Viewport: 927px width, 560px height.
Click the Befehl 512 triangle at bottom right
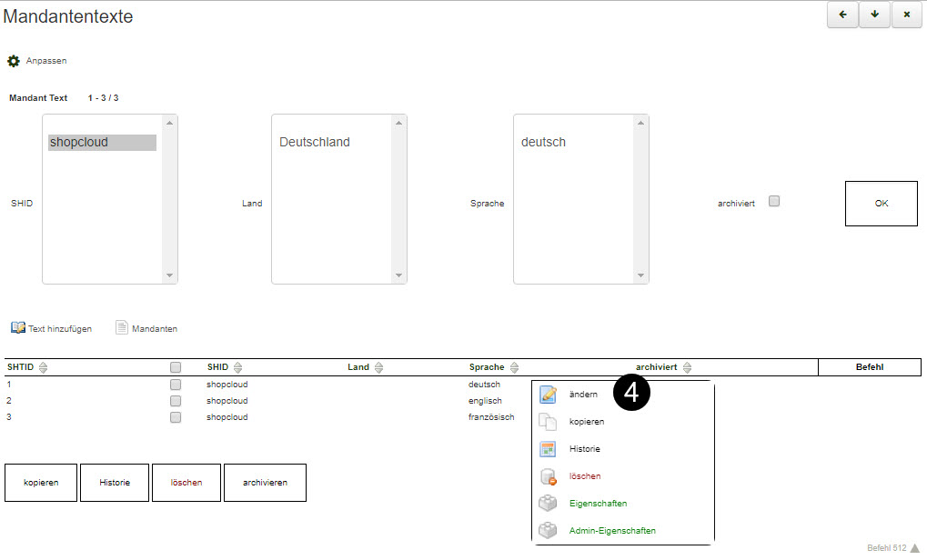click(x=914, y=548)
